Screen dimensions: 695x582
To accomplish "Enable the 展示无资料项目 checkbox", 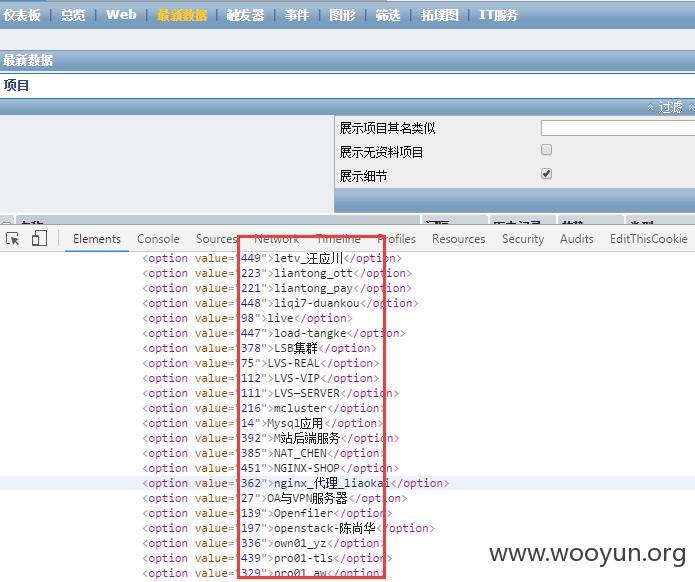I will click(x=547, y=150).
